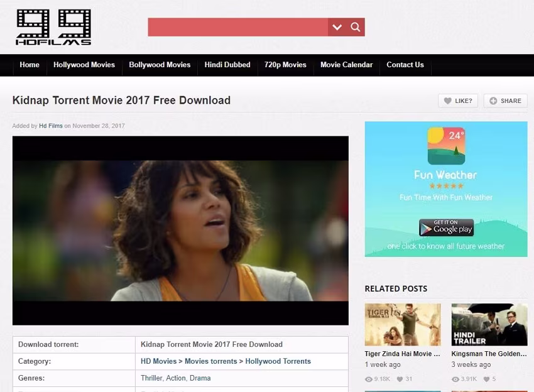
Task: Open Tiger Zinda Hai Movie title link
Action: coord(402,354)
